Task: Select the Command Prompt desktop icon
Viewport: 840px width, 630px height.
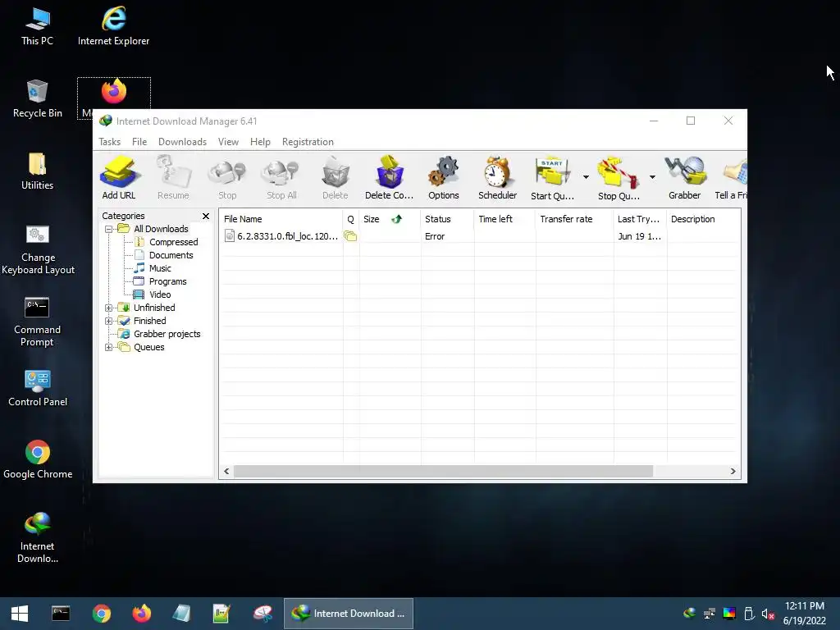Action: pos(37,322)
